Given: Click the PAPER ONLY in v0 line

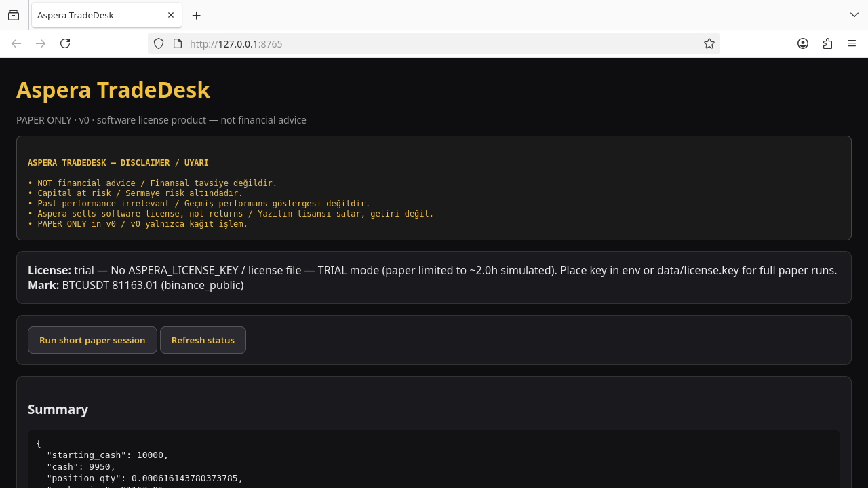Looking at the screenshot, I should [138, 224].
